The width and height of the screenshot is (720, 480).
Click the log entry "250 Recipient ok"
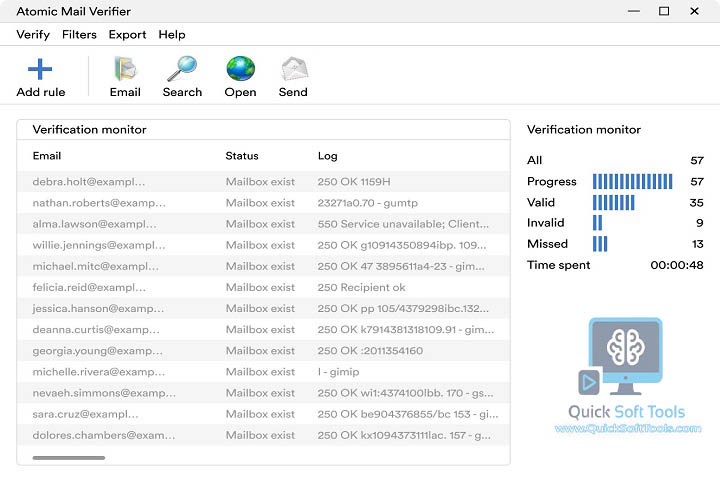point(361,288)
